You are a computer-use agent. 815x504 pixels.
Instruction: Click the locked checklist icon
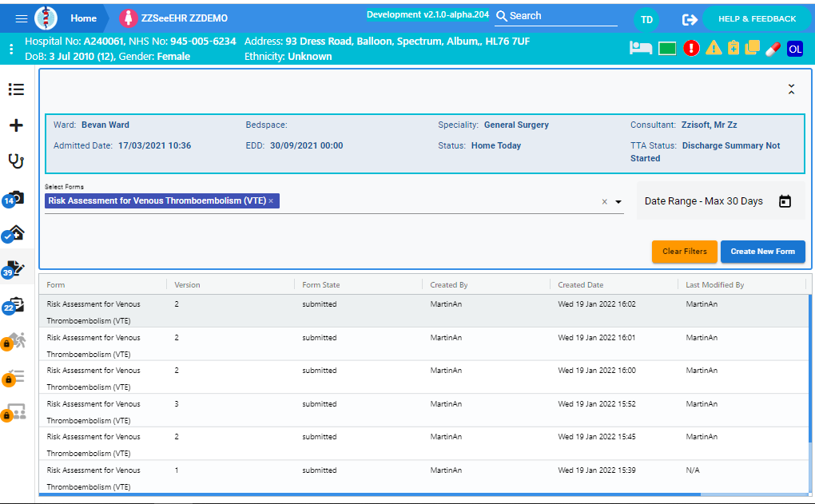tap(14, 377)
